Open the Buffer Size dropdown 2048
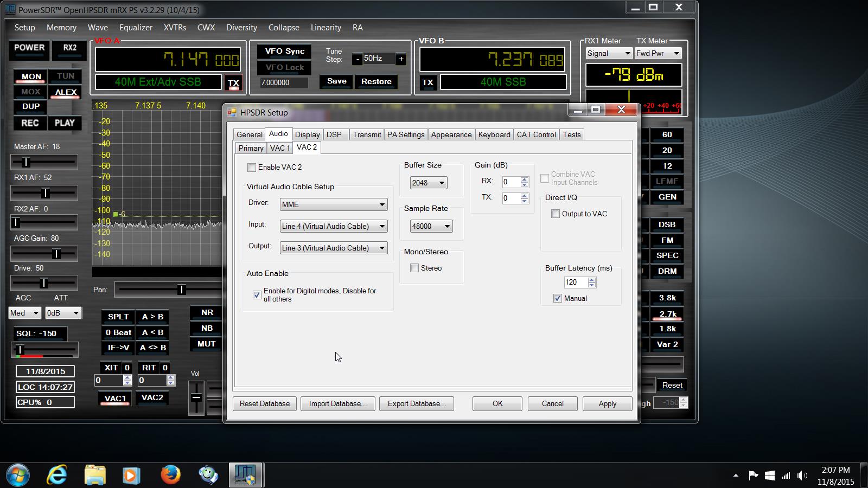868x488 pixels. click(429, 183)
